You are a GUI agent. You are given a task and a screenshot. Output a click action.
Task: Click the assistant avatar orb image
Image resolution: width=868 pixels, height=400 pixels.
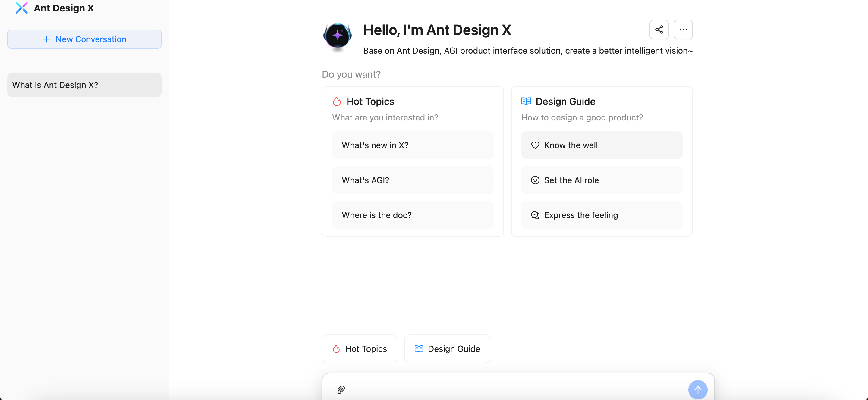[x=337, y=36]
